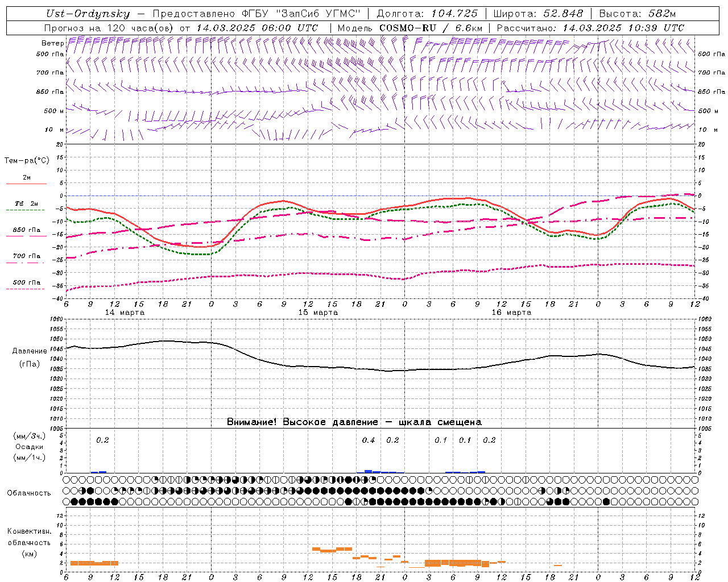Click the 700 гПа dash-dot legend line sample
Viewport: 728px width, 582px height.
26,263
